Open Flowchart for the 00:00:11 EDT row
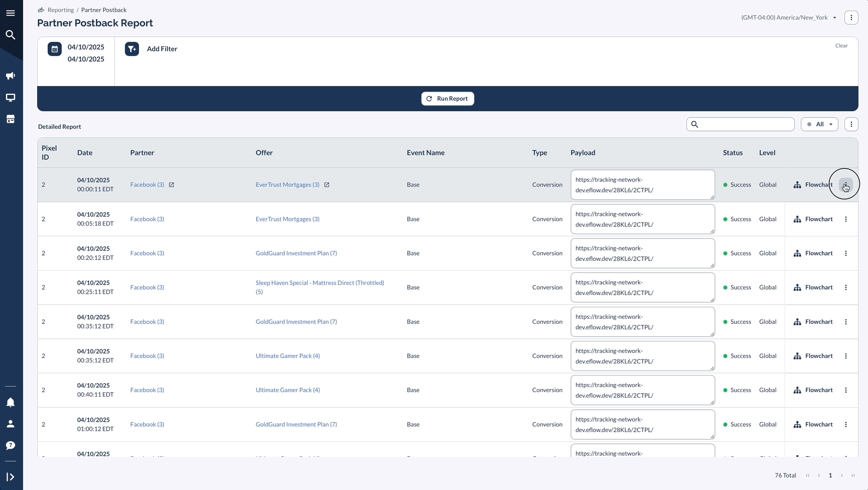The height and width of the screenshot is (490, 868). [x=813, y=185]
